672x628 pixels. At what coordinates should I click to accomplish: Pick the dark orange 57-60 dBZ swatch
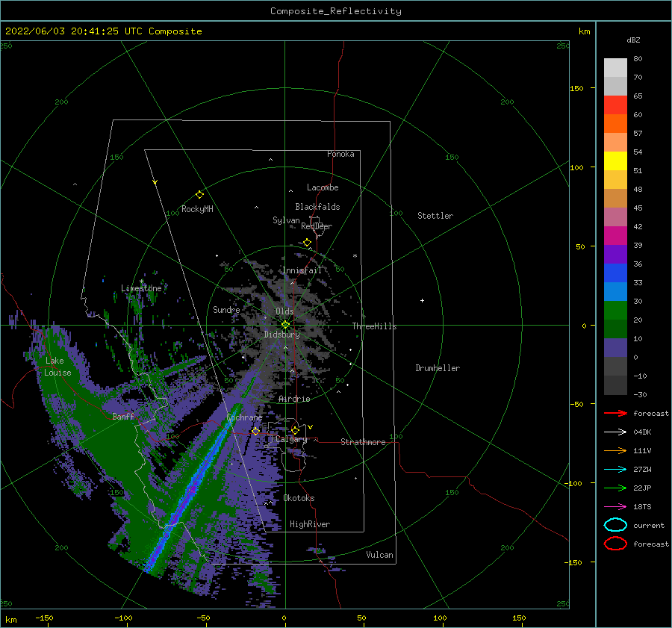(x=615, y=124)
